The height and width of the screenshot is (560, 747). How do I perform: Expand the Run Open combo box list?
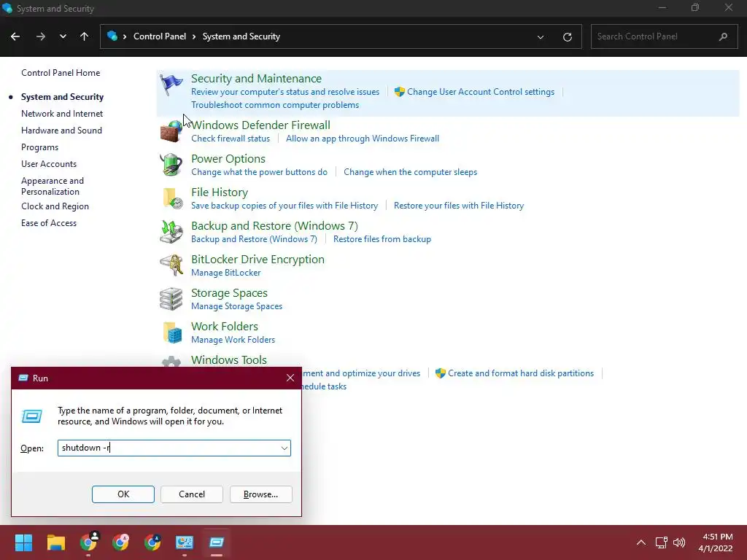click(284, 448)
